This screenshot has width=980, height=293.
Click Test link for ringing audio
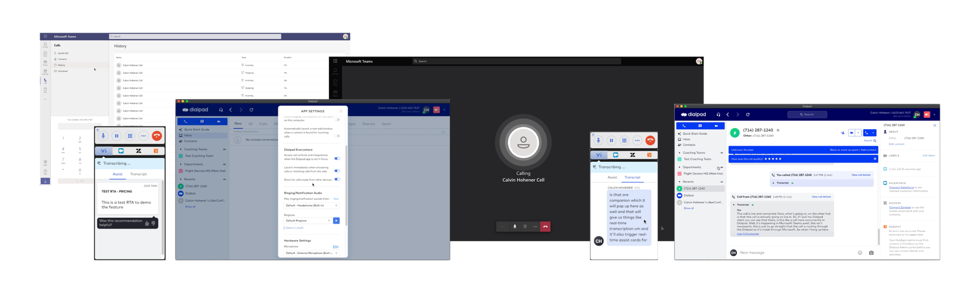[336, 199]
